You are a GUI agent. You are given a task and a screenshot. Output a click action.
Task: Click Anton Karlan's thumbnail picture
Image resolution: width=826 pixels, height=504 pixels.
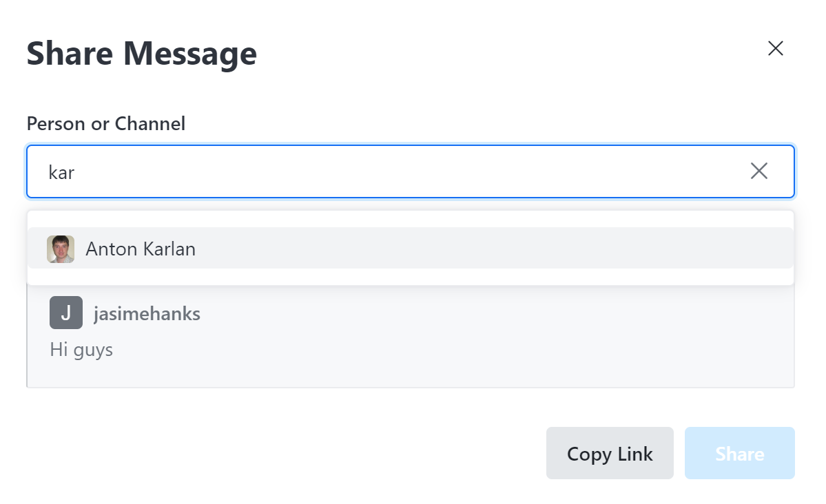60,249
